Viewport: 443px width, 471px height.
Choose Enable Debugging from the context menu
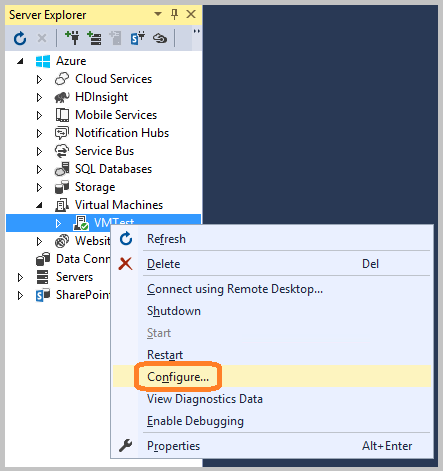coord(272,421)
